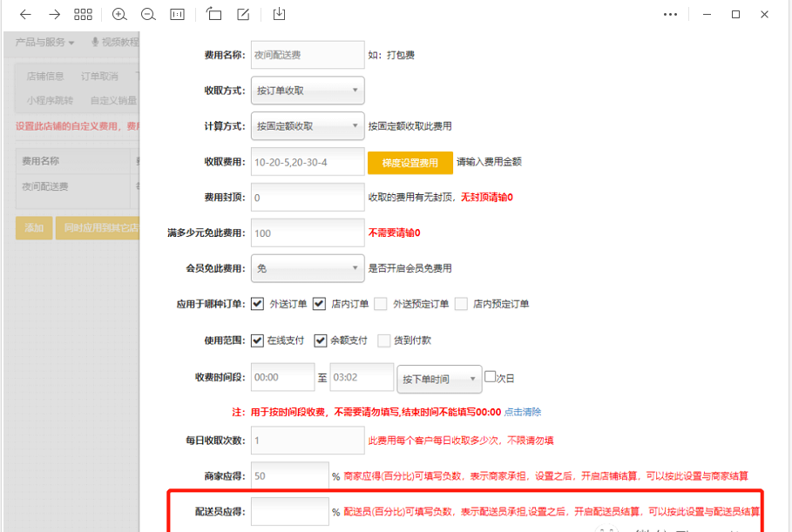Zoom in on the image
792x532 pixels.
(x=120, y=15)
